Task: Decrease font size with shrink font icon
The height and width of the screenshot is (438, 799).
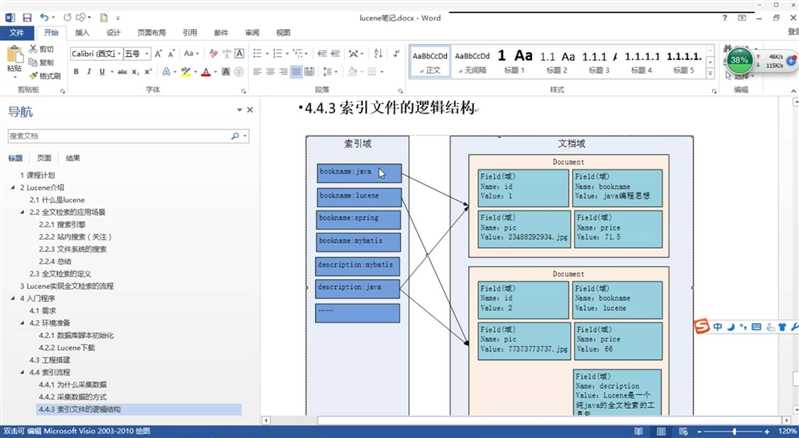Action: point(171,53)
